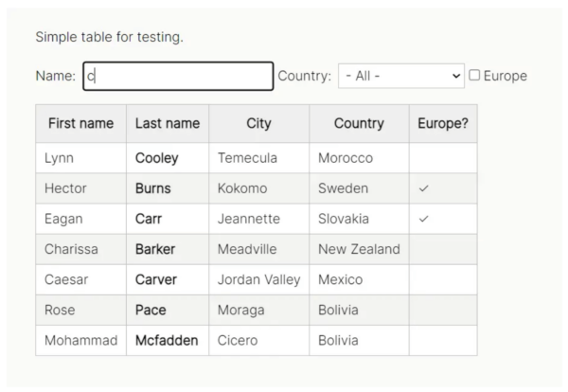Click the Caesar first name cell
Viewport: 568px width, 392px height.
pos(80,279)
